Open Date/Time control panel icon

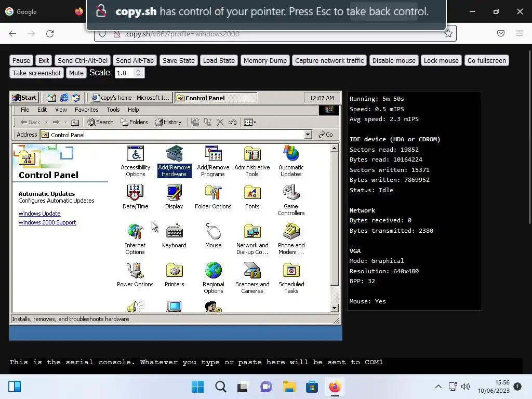point(135,197)
